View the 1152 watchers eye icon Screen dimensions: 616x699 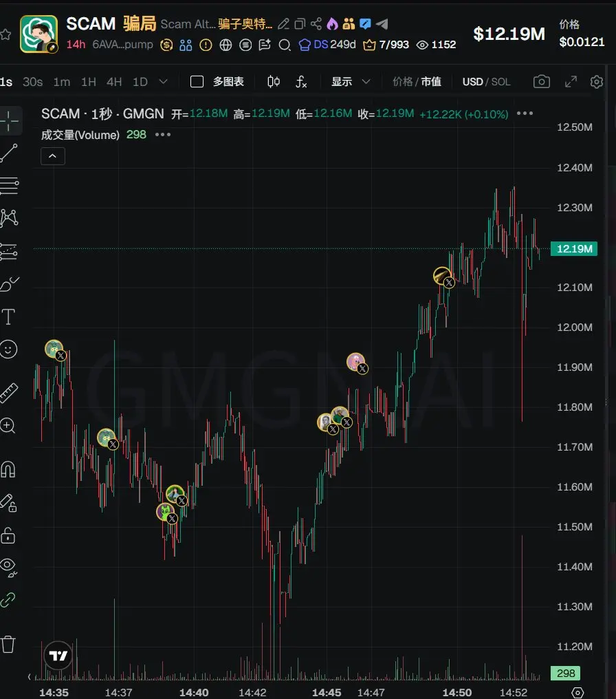click(436, 45)
